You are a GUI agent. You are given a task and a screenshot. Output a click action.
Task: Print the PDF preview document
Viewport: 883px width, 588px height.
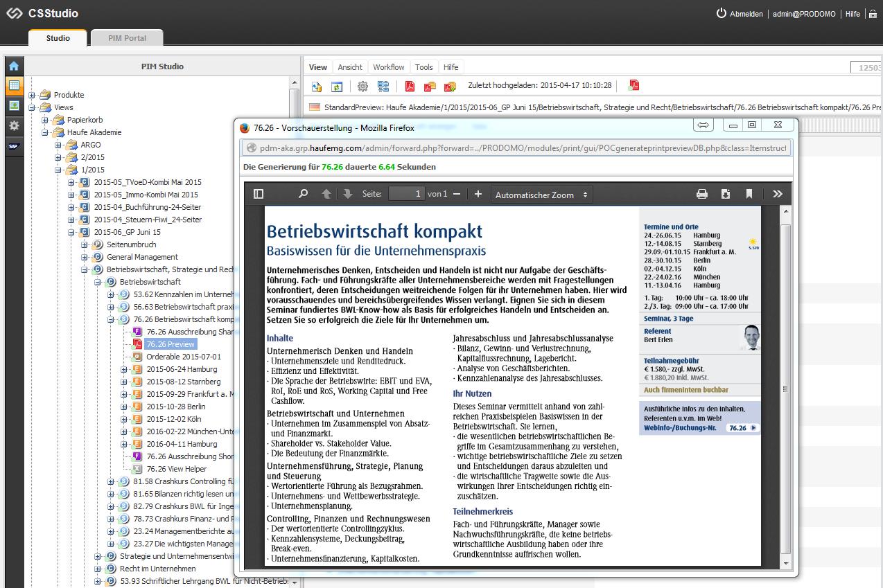[702, 194]
